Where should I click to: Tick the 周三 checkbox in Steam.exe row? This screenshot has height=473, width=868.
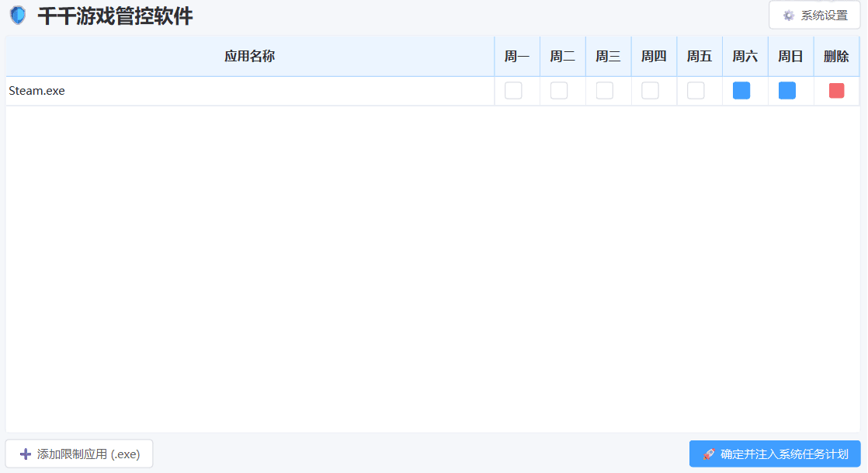pyautogui.click(x=605, y=91)
